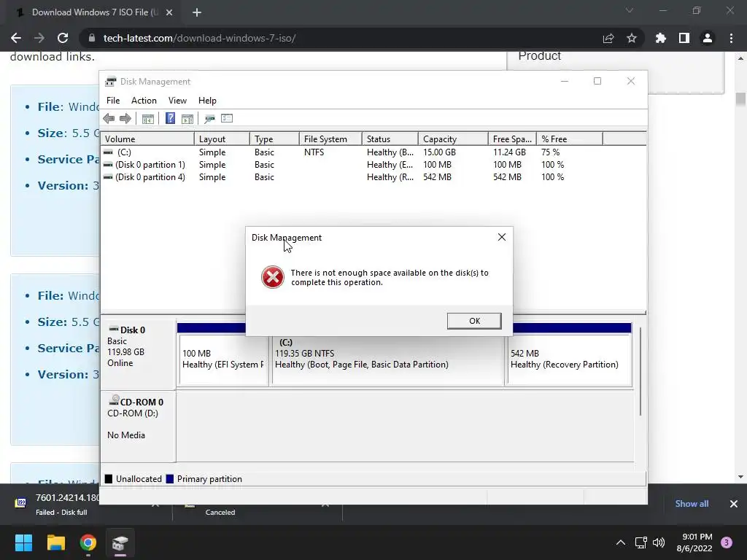Image resolution: width=747 pixels, height=560 pixels.
Task: Sort by the Type column header
Action: (x=274, y=139)
